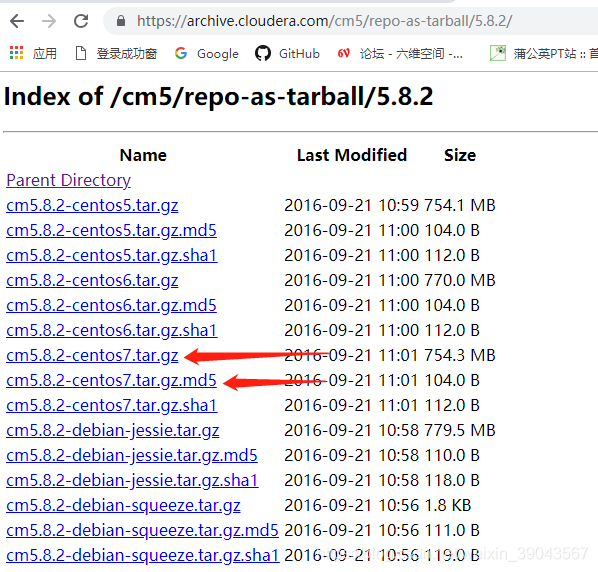Image resolution: width=598 pixels, height=572 pixels.
Task: Select the 2016-09-21 10:59 timestamp
Action: click(x=352, y=206)
